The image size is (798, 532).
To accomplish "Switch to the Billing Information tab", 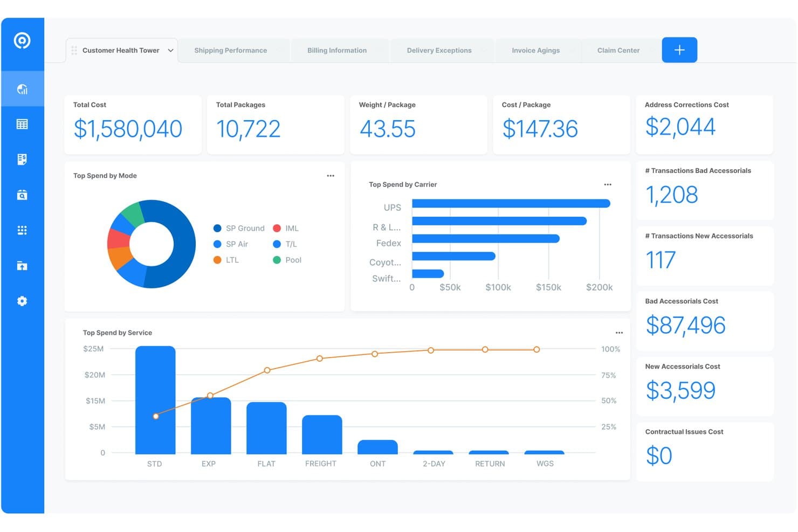I will 337,50.
